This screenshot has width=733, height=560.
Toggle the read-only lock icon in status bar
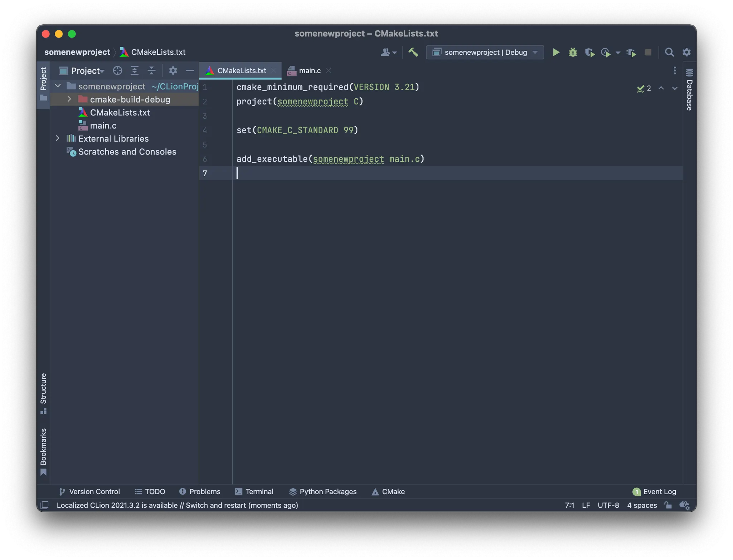click(668, 505)
